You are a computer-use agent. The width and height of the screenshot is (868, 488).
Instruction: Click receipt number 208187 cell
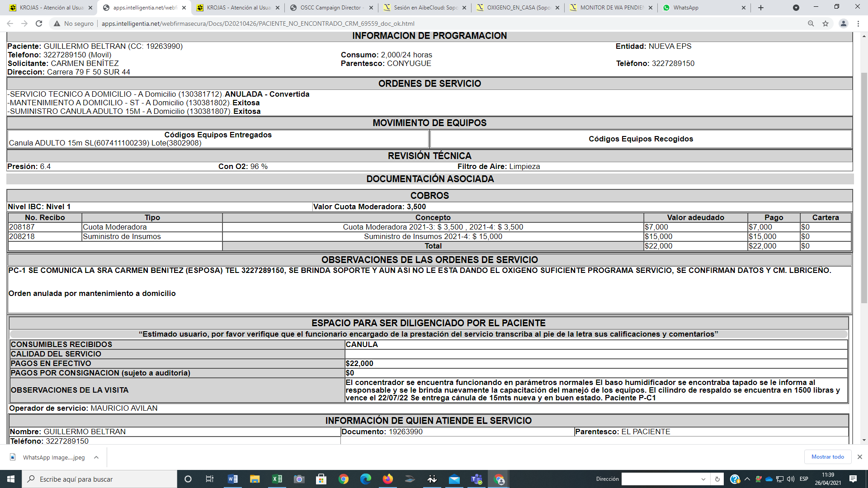tap(45, 227)
